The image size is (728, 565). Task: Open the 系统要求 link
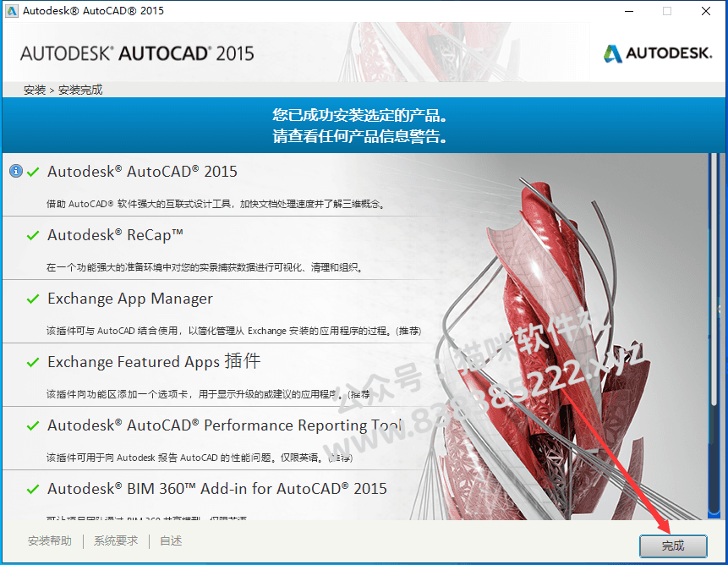[x=116, y=540]
